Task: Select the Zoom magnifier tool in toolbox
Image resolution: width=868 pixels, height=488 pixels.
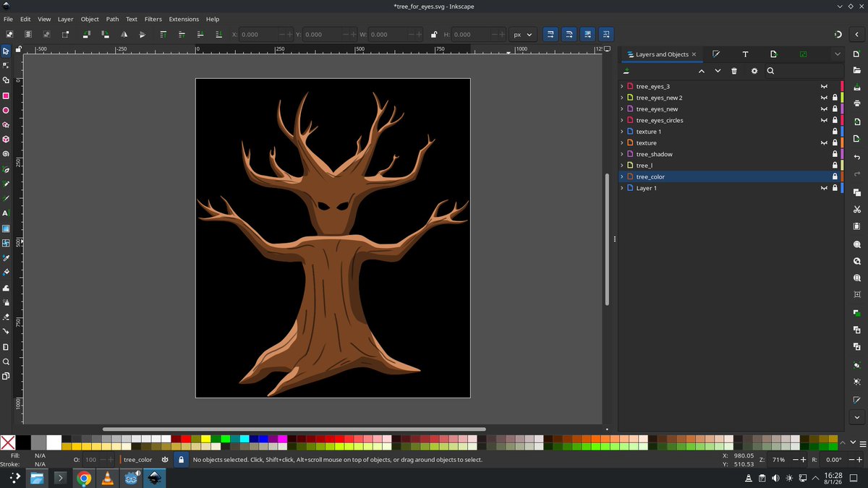Action: (x=6, y=361)
